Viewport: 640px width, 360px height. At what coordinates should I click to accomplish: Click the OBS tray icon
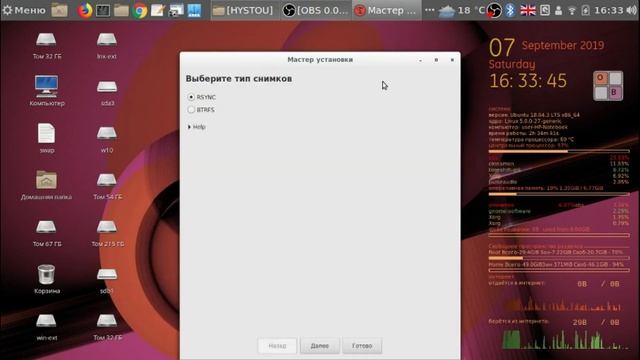click(x=494, y=10)
